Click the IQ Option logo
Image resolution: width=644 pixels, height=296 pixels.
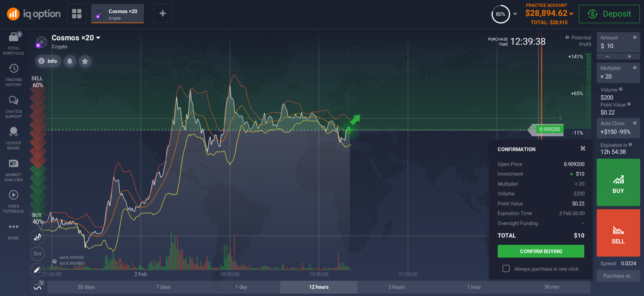click(x=33, y=14)
